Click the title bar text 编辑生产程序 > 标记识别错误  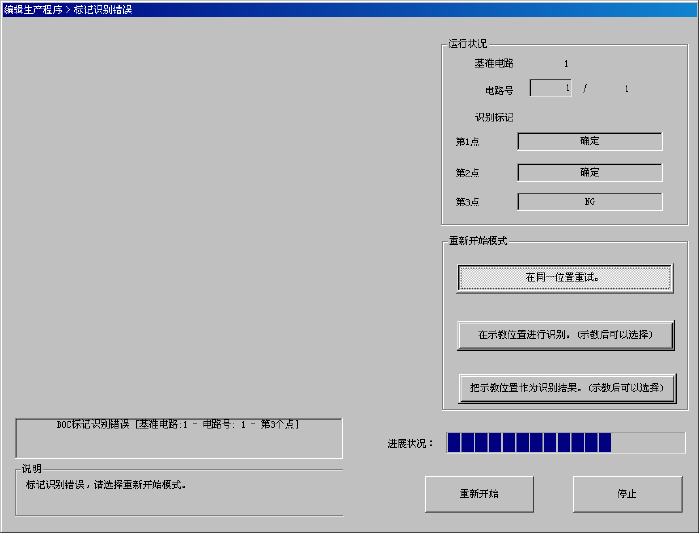coord(68,9)
